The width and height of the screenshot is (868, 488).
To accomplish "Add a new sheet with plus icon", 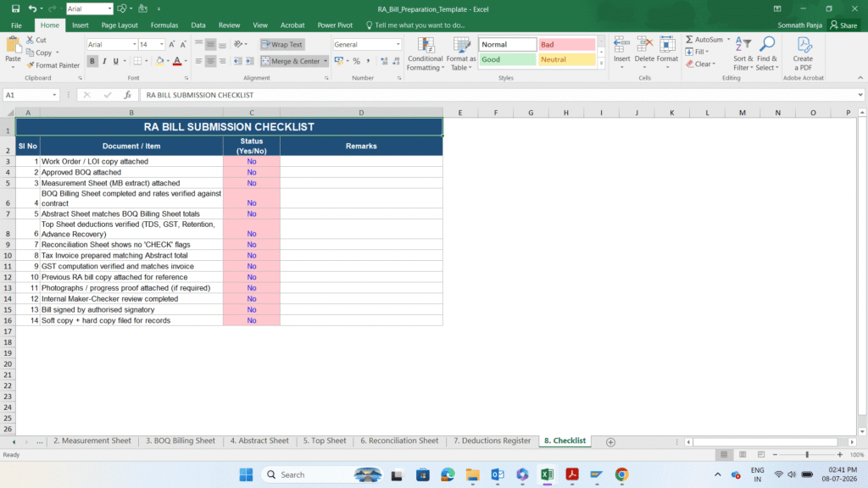I will 610,441.
